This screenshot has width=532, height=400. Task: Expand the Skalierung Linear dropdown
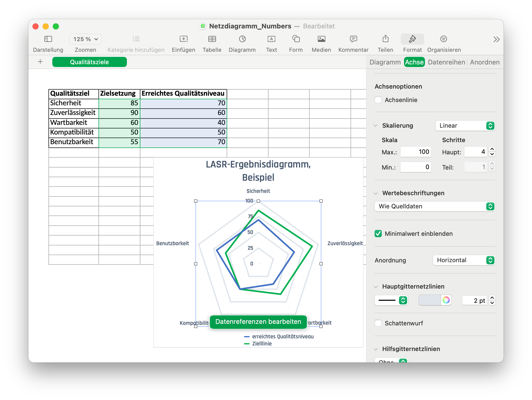(x=465, y=126)
